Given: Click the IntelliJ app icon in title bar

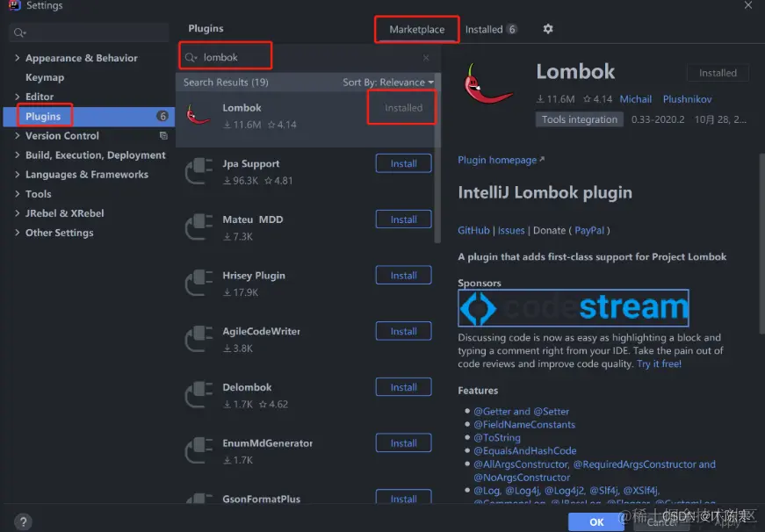Looking at the screenshot, I should point(14,5).
